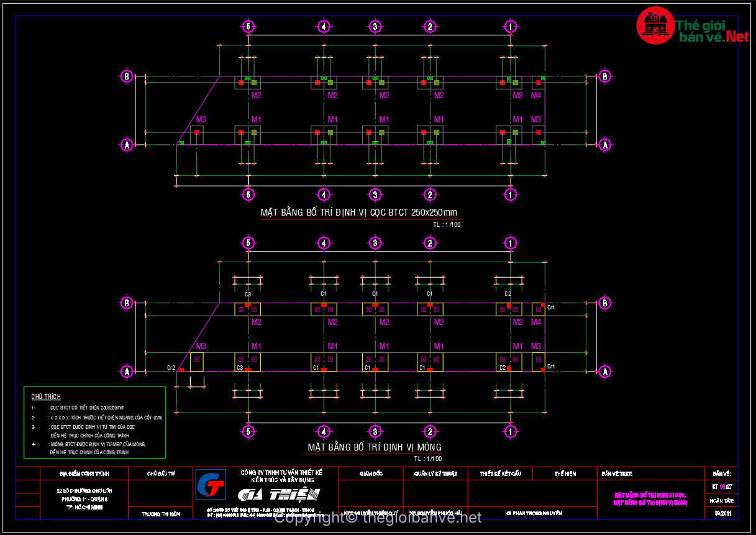The width and height of the screenshot is (756, 535).
Task: Select the title MẶT BẰNG BỐ TRÍ ĐỊNH VỊ MÓNG
Action: [375, 447]
